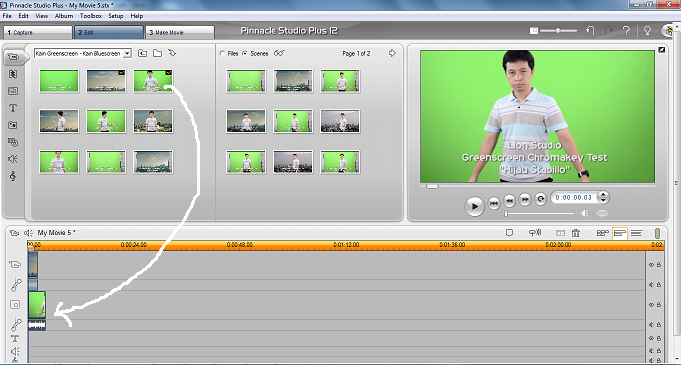Click the preview scrubber bar
The width and height of the screenshot is (681, 365).
point(537,186)
